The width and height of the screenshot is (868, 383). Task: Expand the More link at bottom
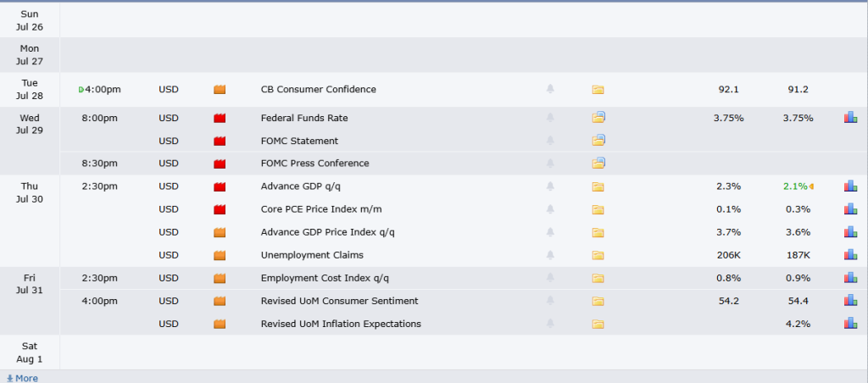pyautogui.click(x=22, y=378)
